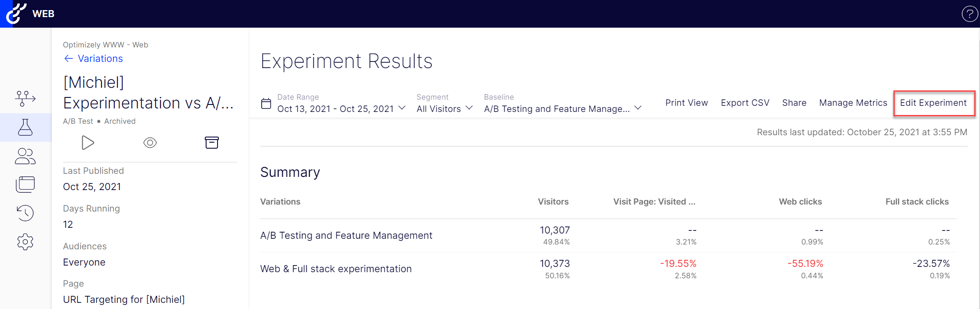Screen dimensions: 980x309
Task: Click the -55.19% web clicks value
Action: [x=805, y=264]
